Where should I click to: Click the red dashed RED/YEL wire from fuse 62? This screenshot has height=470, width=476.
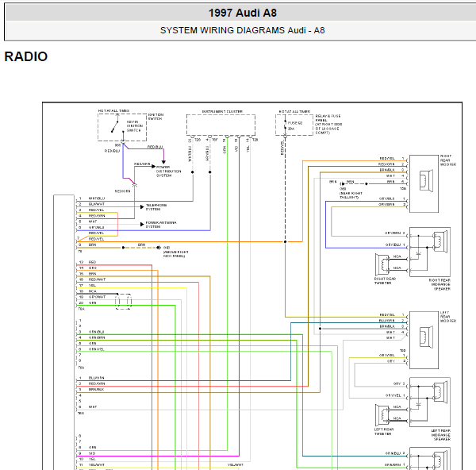(285, 188)
